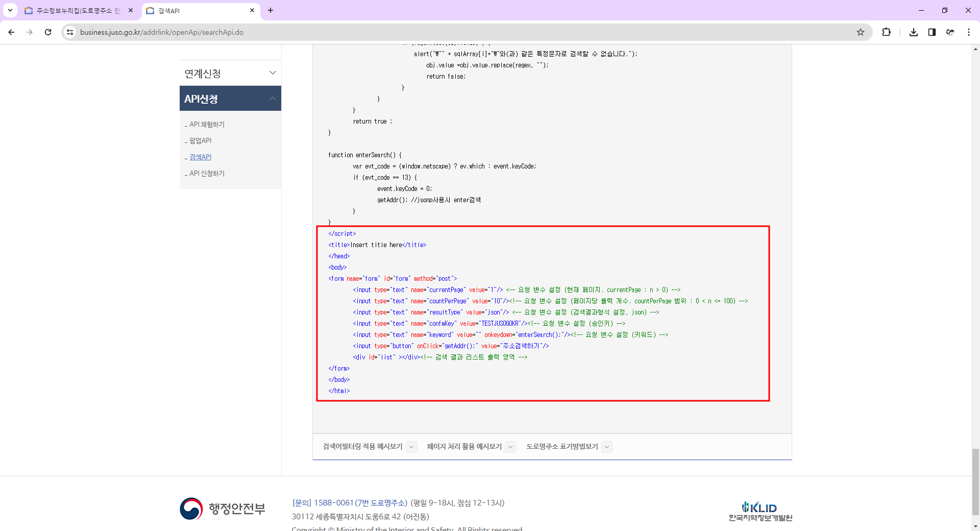Restore down the browser window
980x531 pixels.
click(945, 10)
